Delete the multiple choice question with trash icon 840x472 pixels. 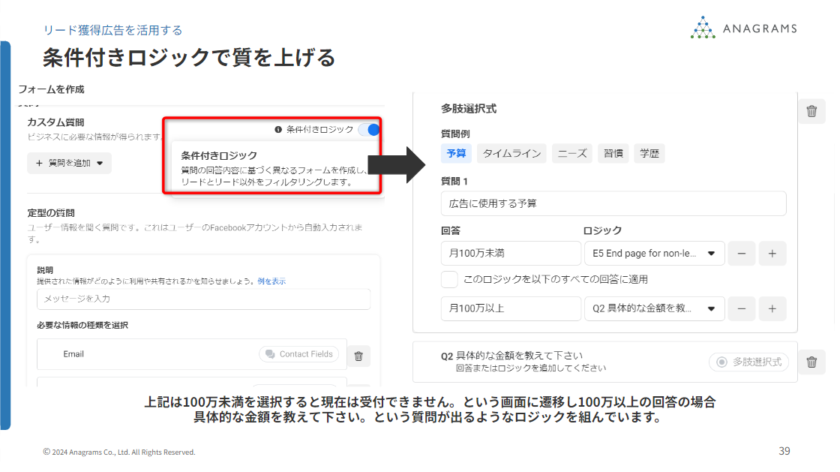(811, 112)
